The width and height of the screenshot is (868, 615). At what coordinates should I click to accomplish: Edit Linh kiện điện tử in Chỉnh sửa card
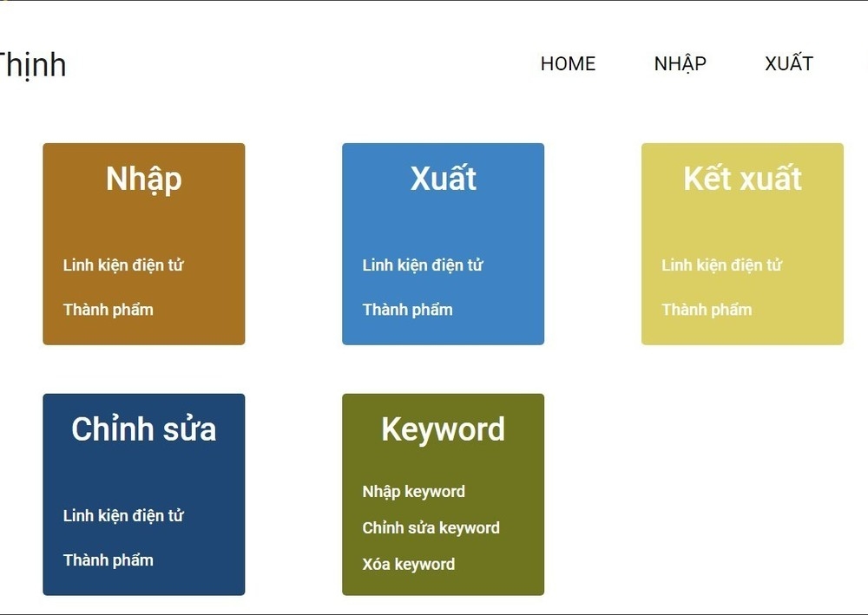(123, 515)
